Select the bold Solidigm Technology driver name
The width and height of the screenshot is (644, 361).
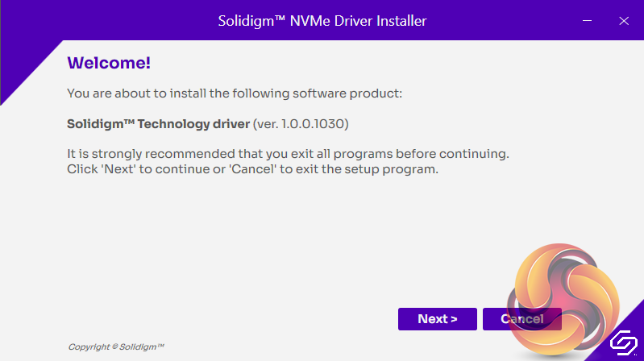point(158,125)
